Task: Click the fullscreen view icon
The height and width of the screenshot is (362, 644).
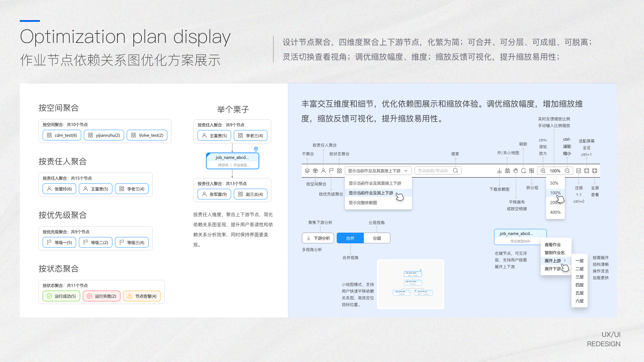Action: click(595, 171)
